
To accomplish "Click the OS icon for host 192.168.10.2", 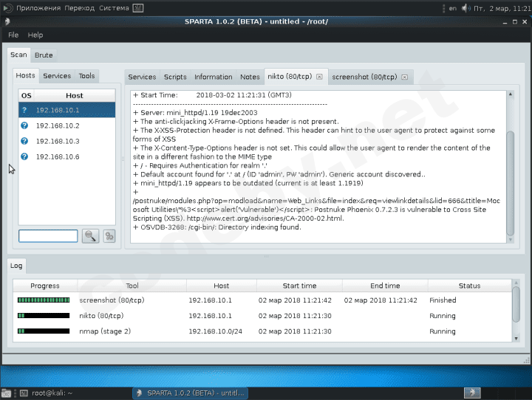I will click(x=24, y=125).
